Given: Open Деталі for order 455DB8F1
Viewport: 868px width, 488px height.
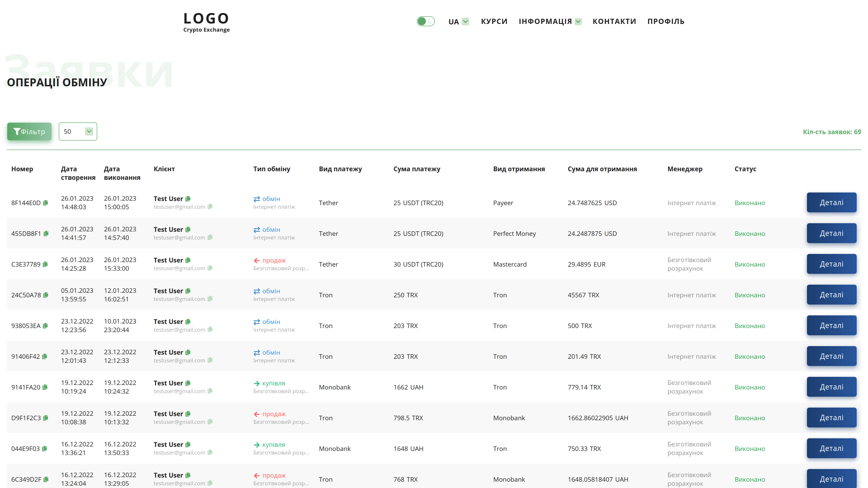Looking at the screenshot, I should pyautogui.click(x=831, y=233).
